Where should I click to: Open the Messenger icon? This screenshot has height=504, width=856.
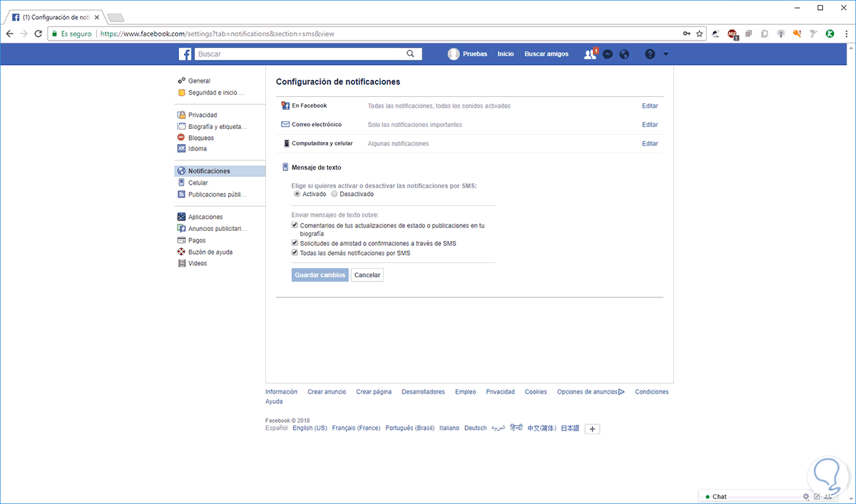pos(608,54)
